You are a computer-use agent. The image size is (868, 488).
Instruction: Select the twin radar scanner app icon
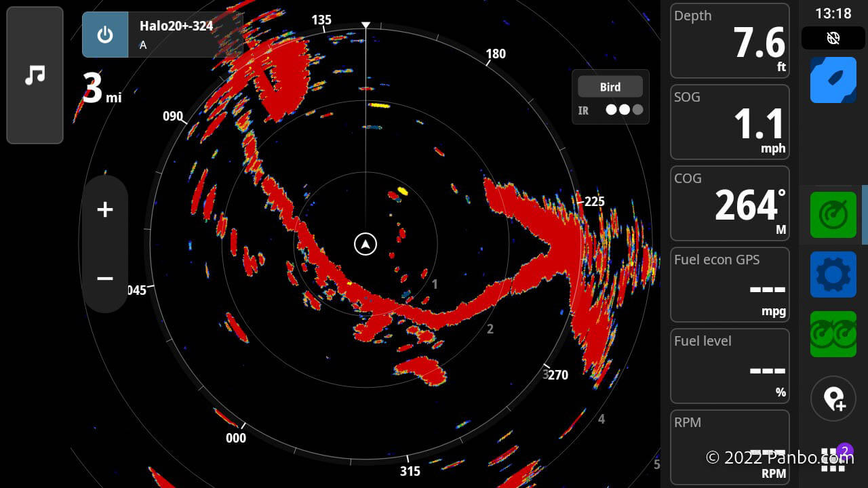point(833,334)
